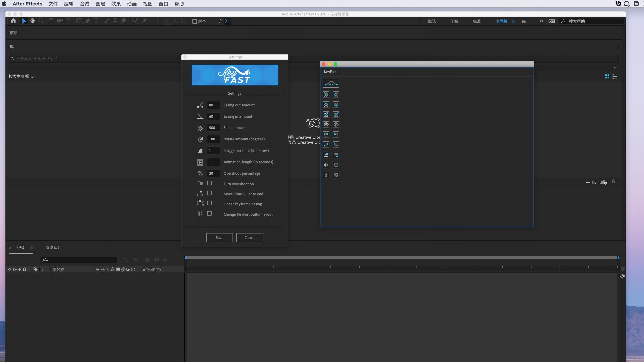Select the Rectangle shape tool
The image size is (644, 362).
click(79, 21)
